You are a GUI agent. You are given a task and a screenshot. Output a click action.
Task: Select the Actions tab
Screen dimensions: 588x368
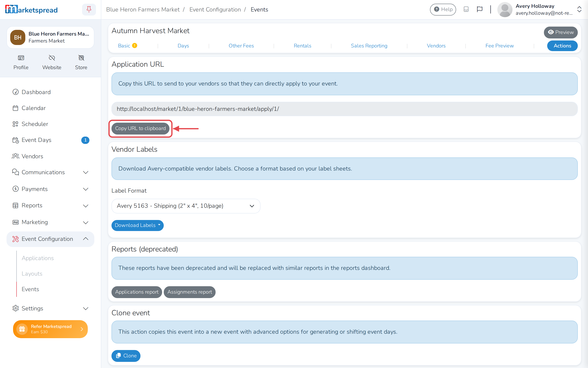tap(562, 46)
